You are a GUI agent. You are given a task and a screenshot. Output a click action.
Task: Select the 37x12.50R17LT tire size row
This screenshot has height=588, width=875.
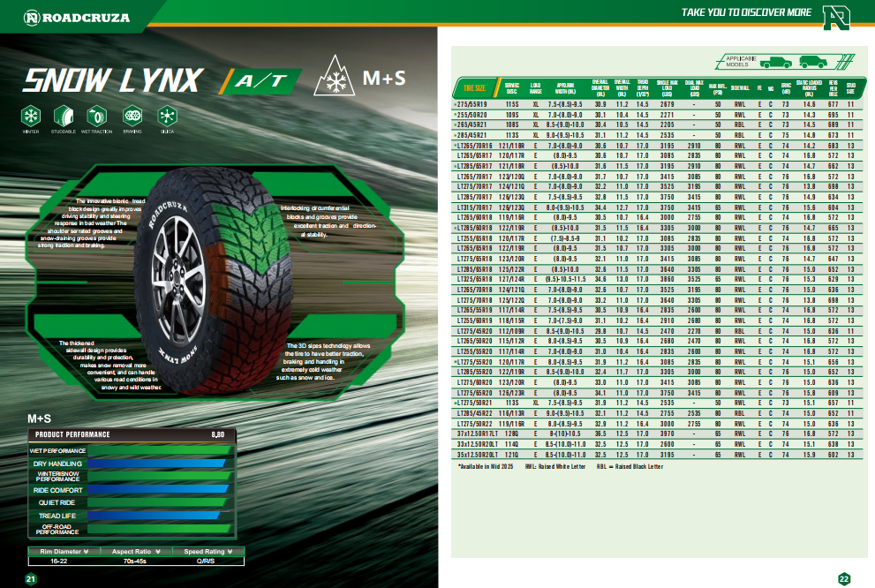pyautogui.click(x=658, y=433)
